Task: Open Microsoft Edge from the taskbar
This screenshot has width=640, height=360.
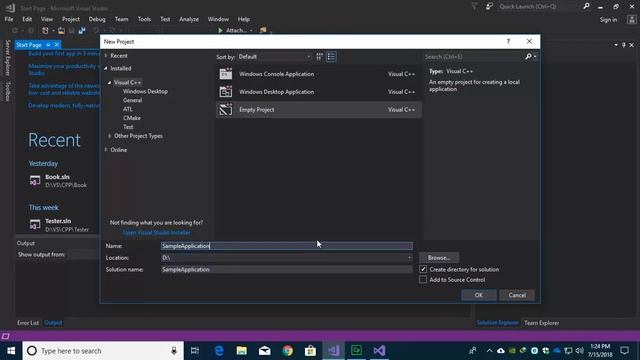Action: (x=219, y=351)
